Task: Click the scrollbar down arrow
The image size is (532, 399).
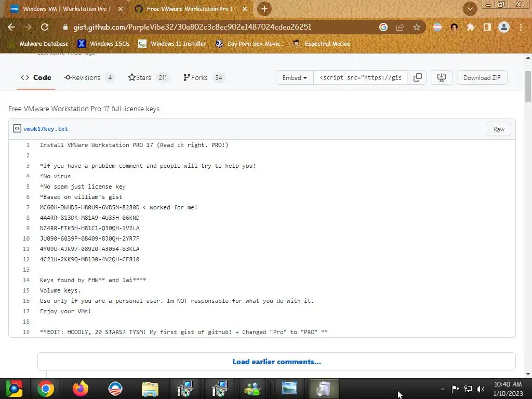Action: [x=528, y=374]
